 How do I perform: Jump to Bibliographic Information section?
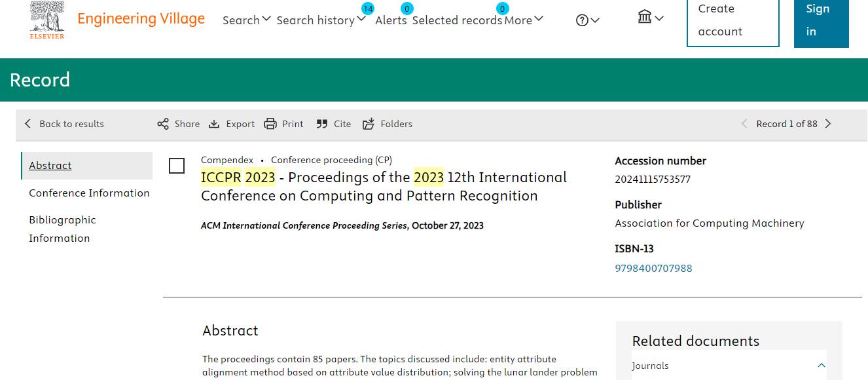pos(62,229)
